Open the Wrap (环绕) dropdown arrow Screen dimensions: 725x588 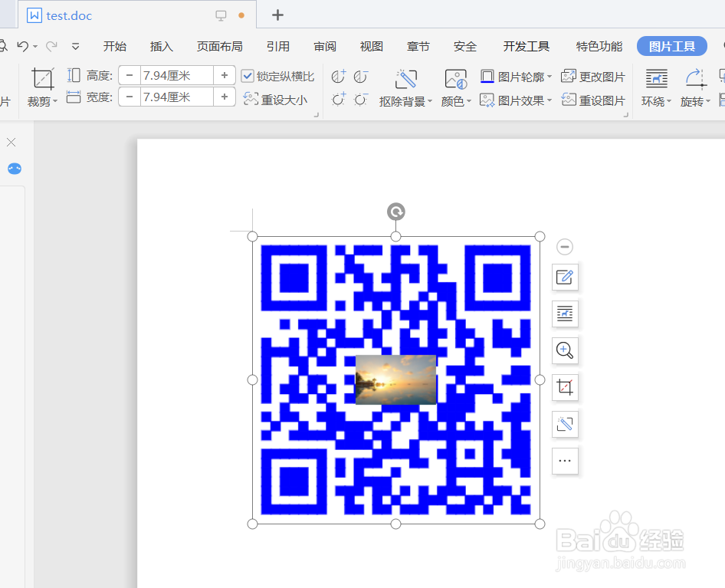point(668,101)
